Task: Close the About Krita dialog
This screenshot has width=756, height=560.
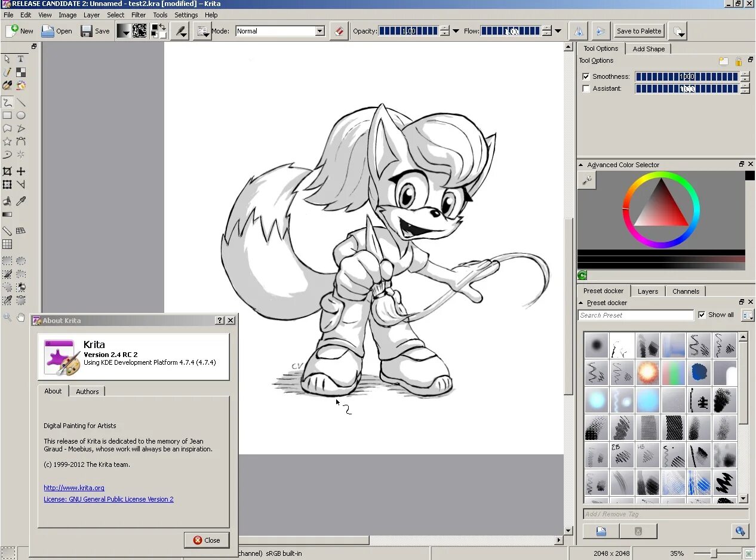Action: [x=207, y=540]
